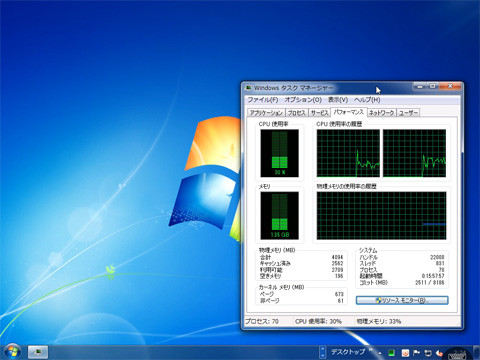
Task: Switch to サービス tab
Action: pyautogui.click(x=320, y=113)
